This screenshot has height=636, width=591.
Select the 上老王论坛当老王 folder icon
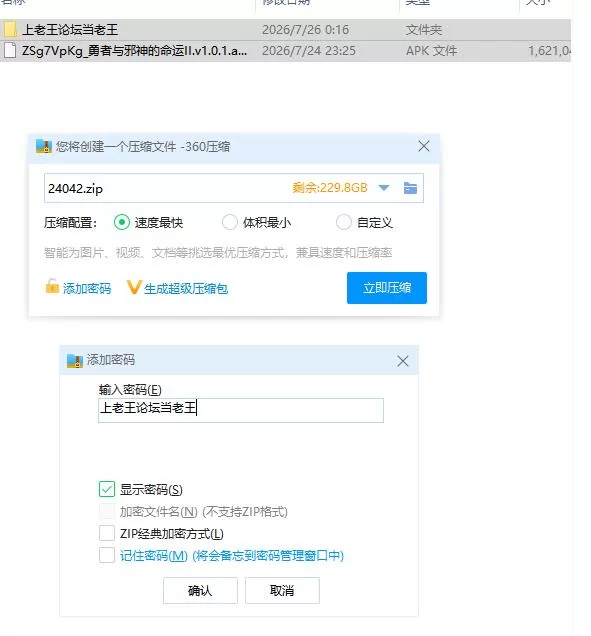point(10,29)
